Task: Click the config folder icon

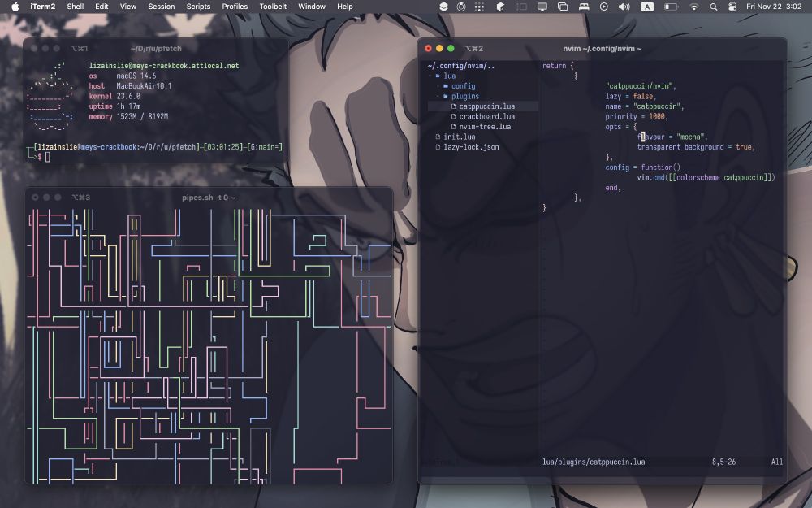Action: pyautogui.click(x=446, y=86)
